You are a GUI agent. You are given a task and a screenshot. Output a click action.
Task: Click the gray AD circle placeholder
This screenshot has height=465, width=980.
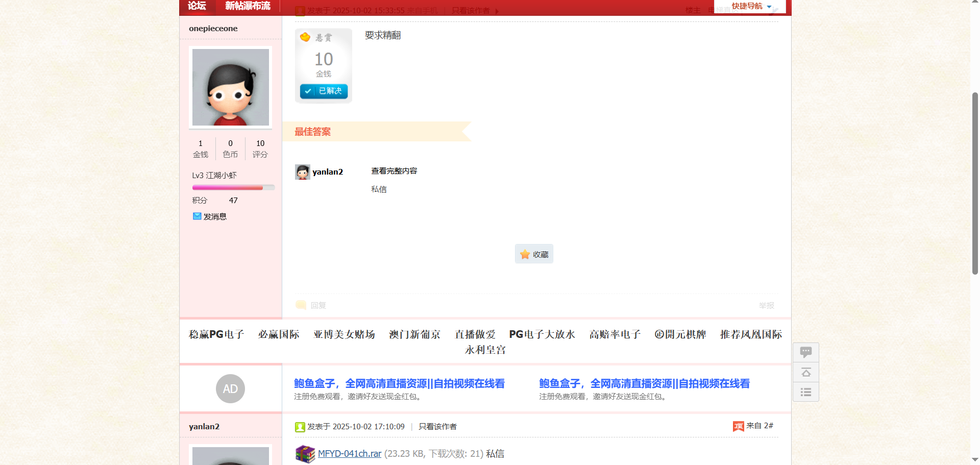pos(230,389)
